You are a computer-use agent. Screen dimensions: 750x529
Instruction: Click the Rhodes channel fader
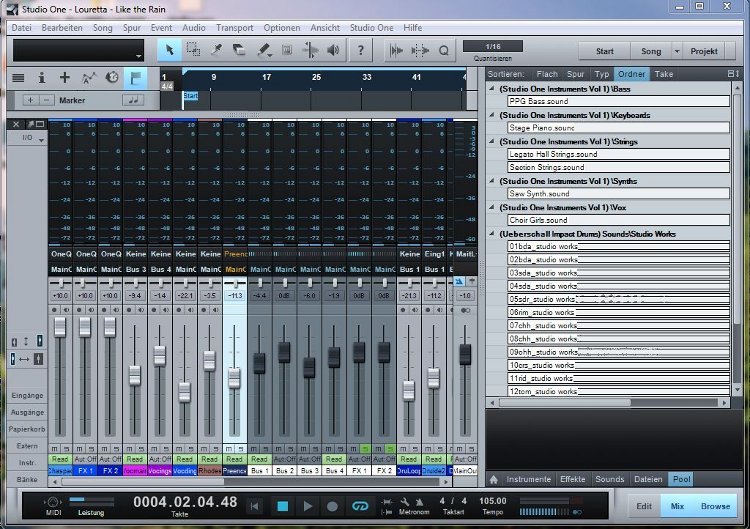(x=209, y=361)
